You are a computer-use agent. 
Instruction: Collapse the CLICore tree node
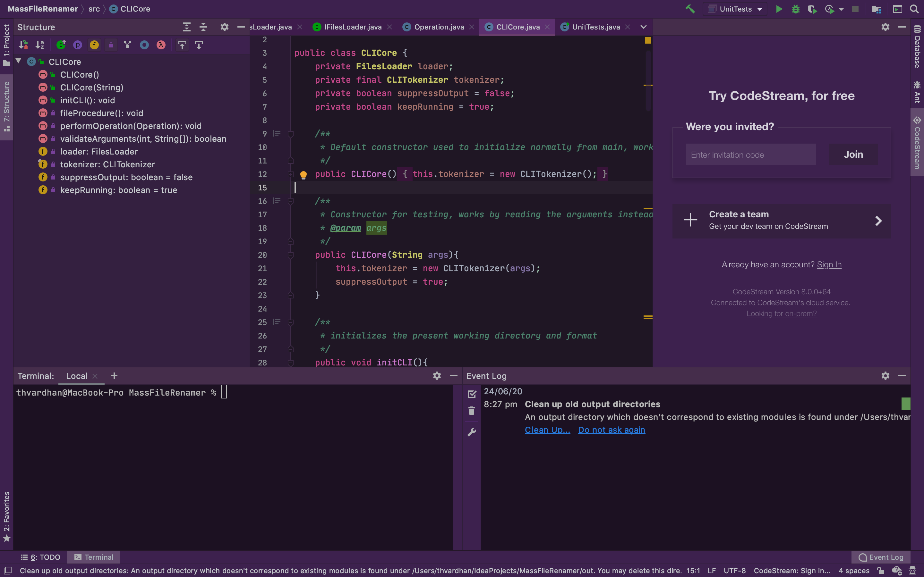tap(18, 61)
